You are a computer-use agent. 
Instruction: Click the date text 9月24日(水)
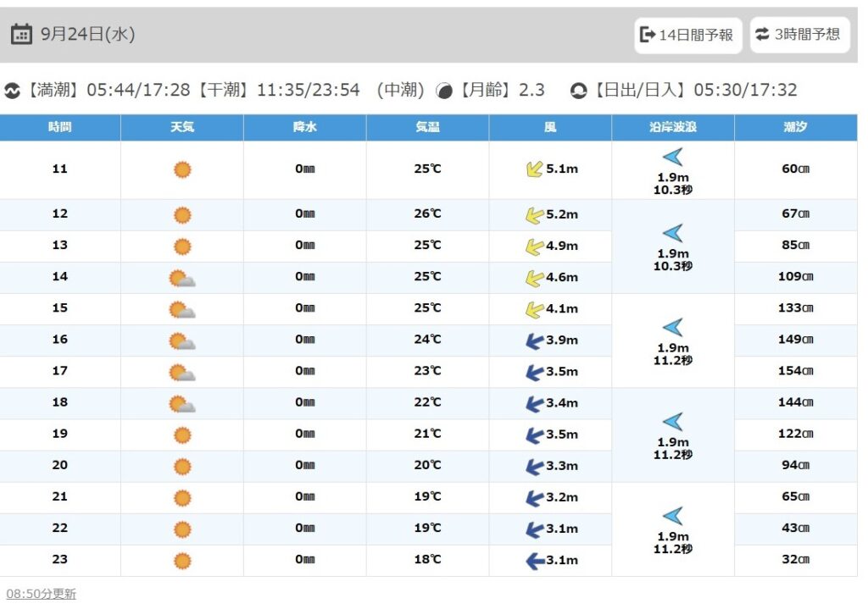(88, 34)
